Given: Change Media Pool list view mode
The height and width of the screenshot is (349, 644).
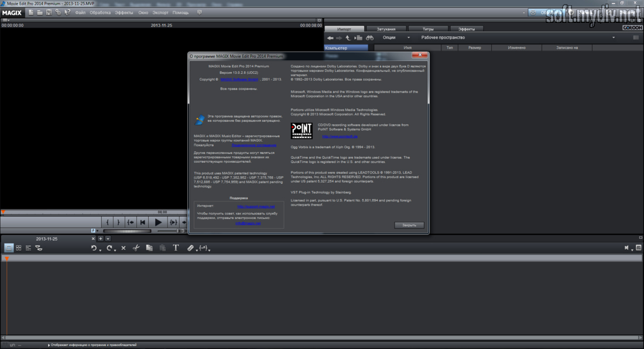Looking at the screenshot, I should [636, 38].
